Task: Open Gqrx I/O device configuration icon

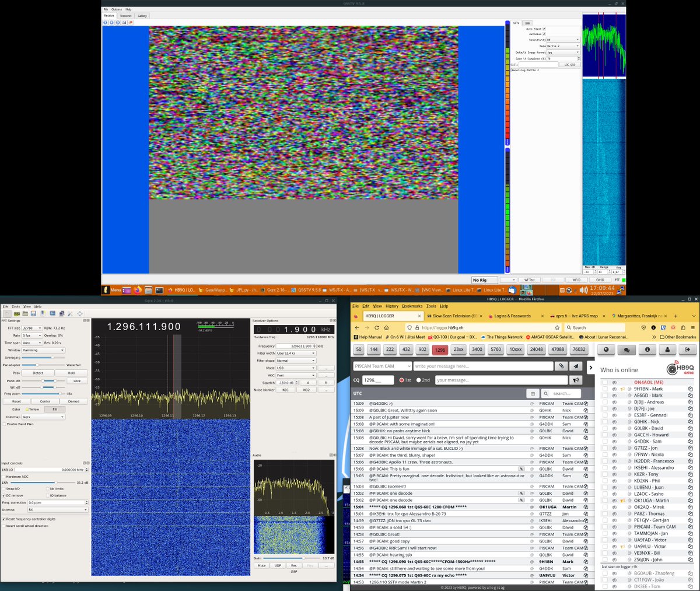Action: pos(17,314)
